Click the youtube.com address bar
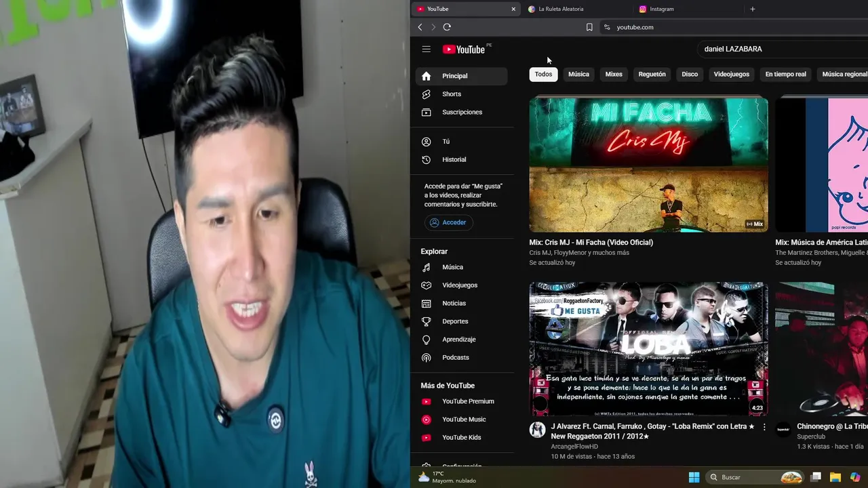 coord(734,27)
